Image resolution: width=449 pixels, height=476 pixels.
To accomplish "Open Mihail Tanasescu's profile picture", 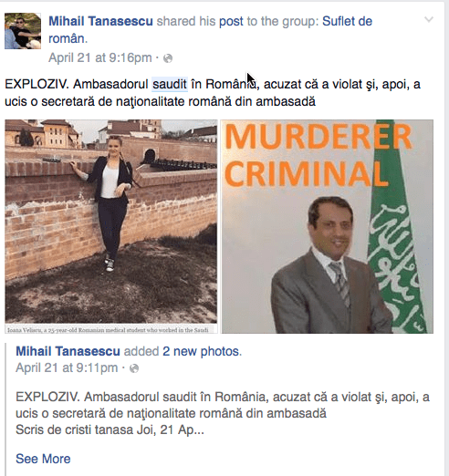I will tap(23, 31).
